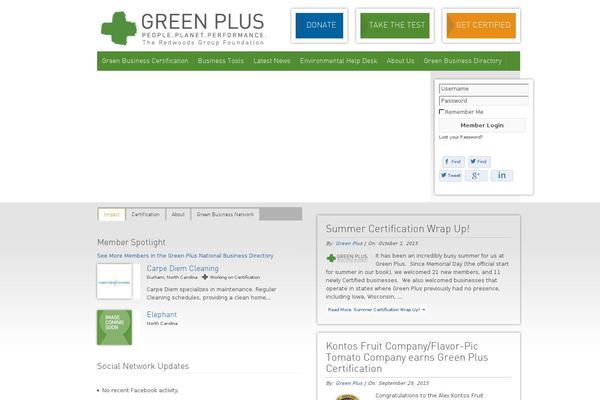Open Elephant member link
The height and width of the screenshot is (400, 600).
(x=162, y=315)
